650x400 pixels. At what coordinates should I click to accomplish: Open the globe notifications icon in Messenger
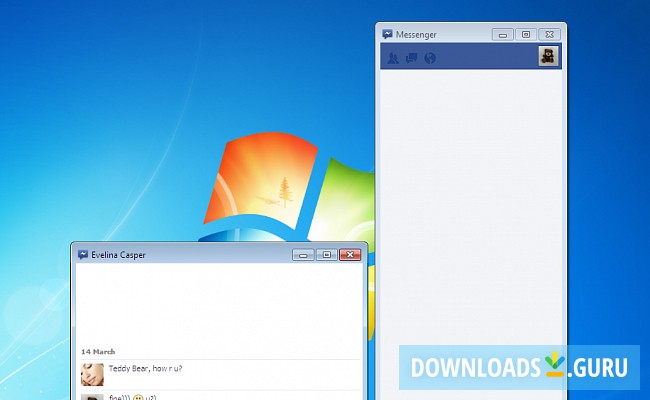point(430,58)
